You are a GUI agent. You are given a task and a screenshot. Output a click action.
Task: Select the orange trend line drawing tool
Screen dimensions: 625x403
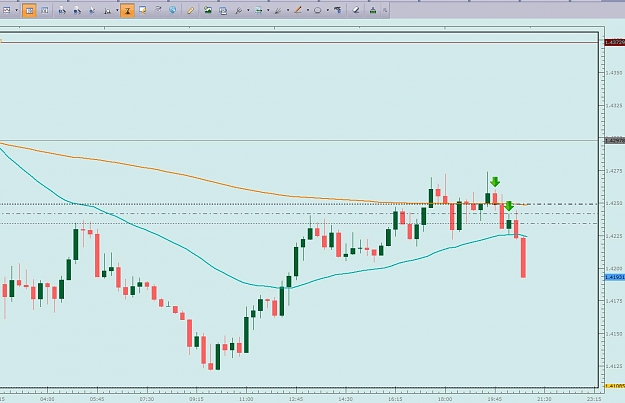click(298, 10)
